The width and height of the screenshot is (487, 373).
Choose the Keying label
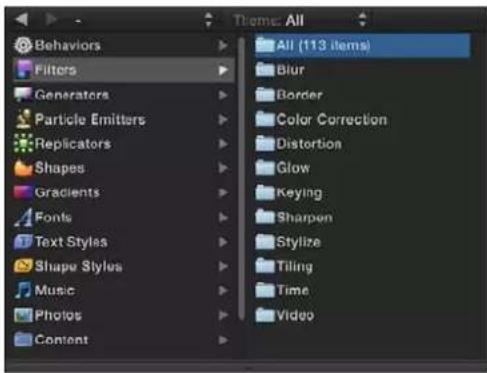click(x=299, y=193)
